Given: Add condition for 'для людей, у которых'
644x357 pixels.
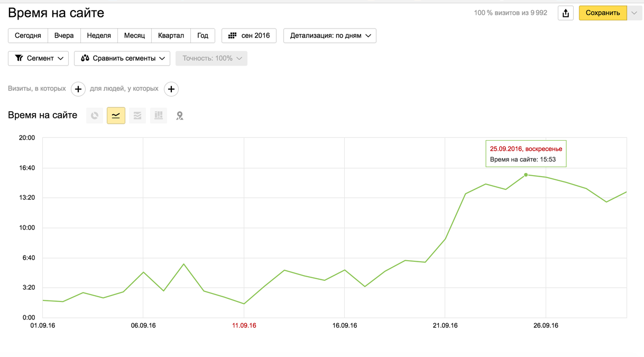Looking at the screenshot, I should [x=171, y=89].
